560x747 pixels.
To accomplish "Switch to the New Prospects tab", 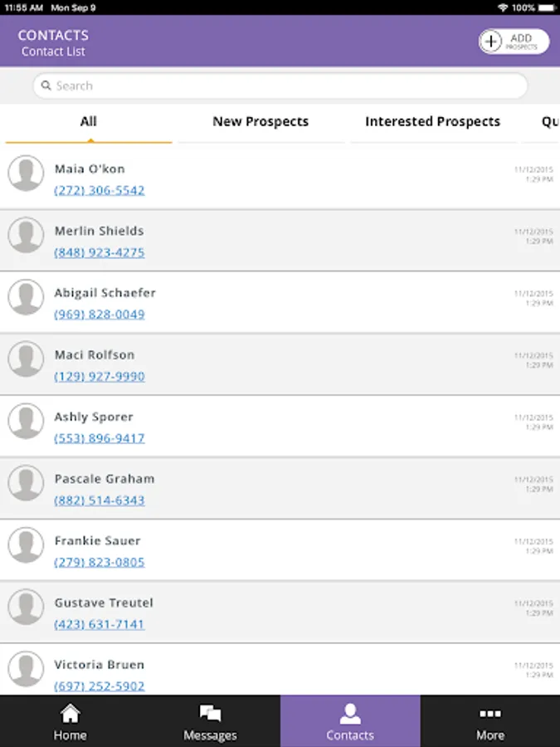I will [x=261, y=122].
